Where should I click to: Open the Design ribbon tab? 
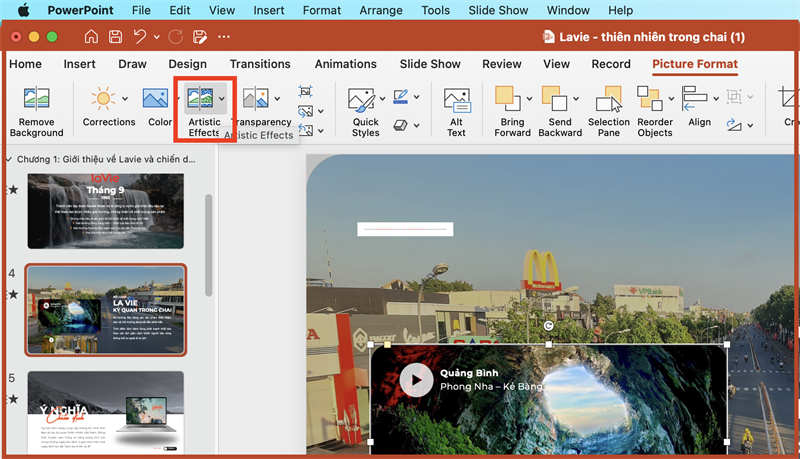[187, 64]
